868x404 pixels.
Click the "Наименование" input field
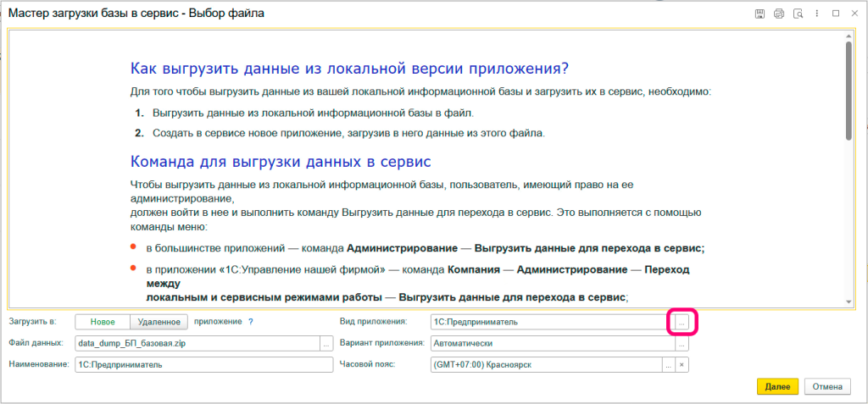203,364
